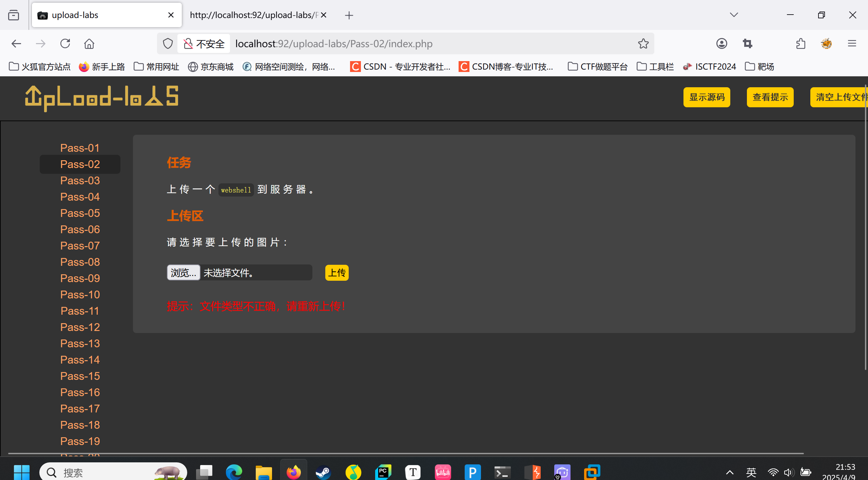868x480 pixels.
Task: Click the browser reload icon
Action: [x=65, y=43]
